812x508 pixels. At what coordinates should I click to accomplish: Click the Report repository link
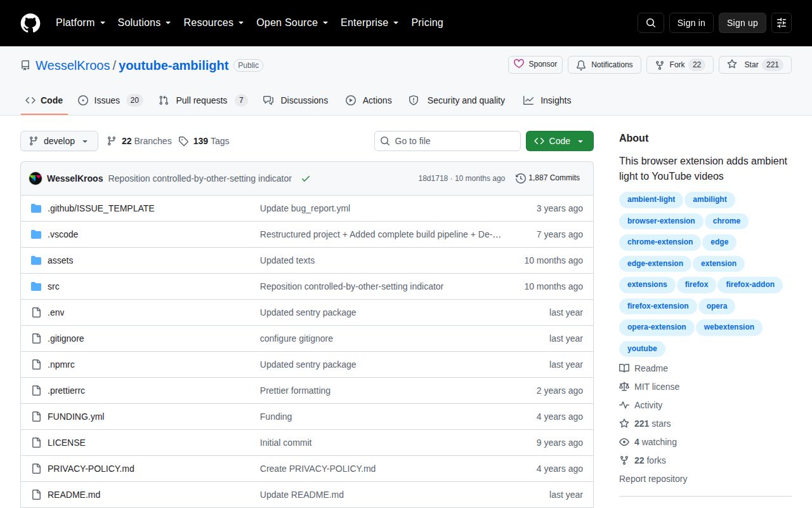[653, 479]
